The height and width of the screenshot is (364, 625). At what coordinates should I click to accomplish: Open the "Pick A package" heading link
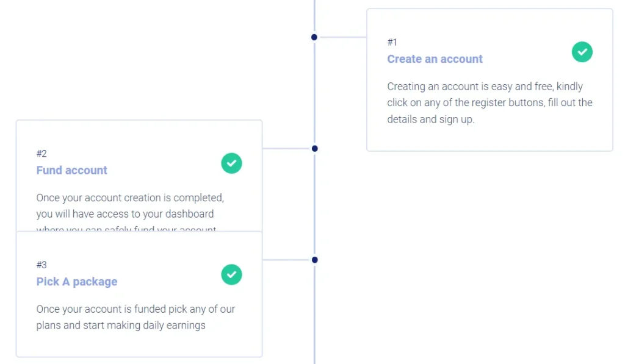click(77, 282)
